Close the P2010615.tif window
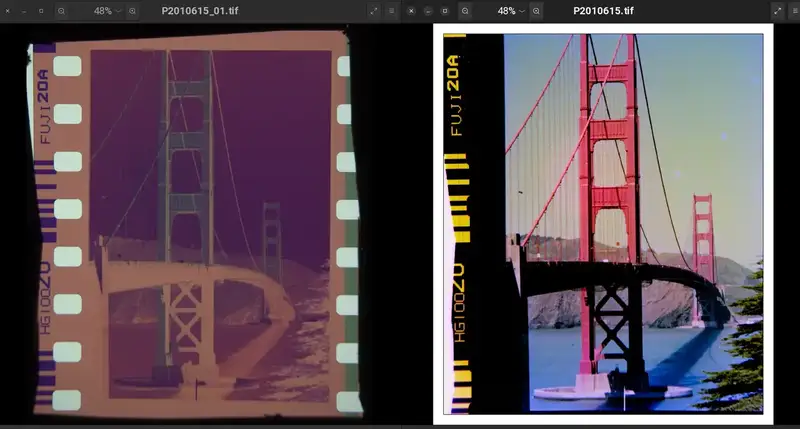 tap(412, 11)
